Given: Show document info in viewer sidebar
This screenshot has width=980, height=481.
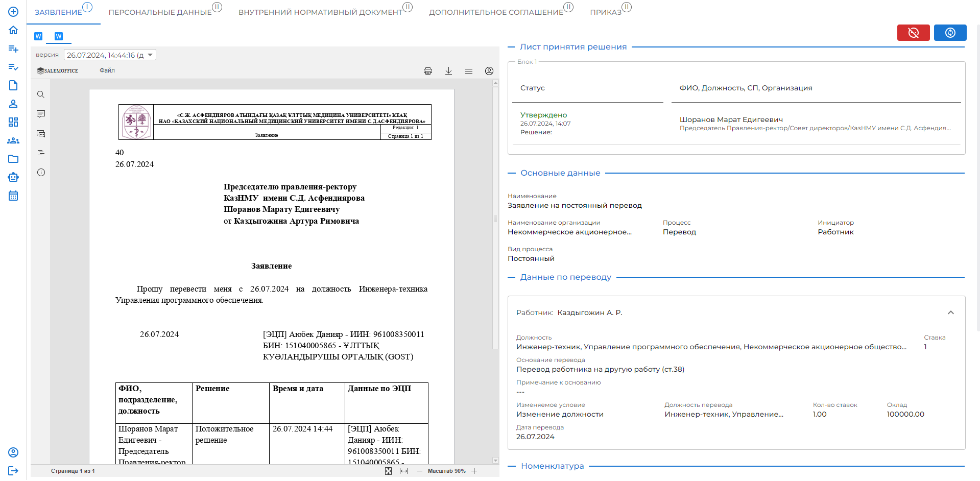Looking at the screenshot, I should [41, 173].
